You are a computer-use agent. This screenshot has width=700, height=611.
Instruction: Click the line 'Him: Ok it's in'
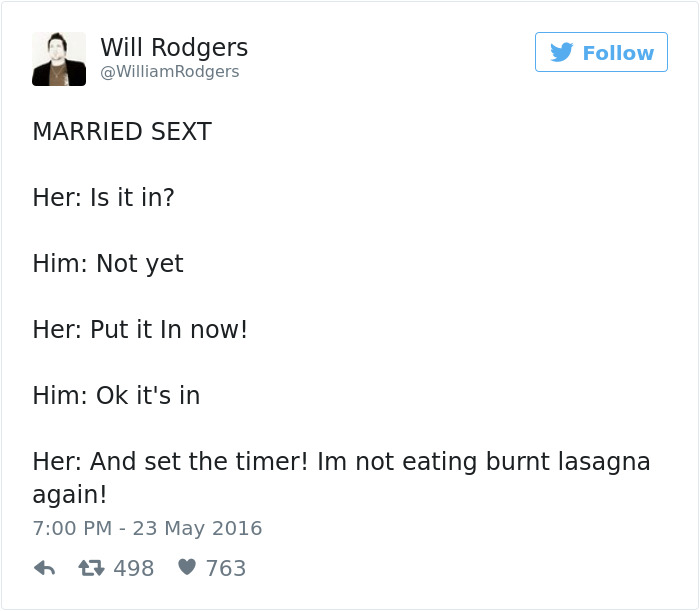coord(116,395)
